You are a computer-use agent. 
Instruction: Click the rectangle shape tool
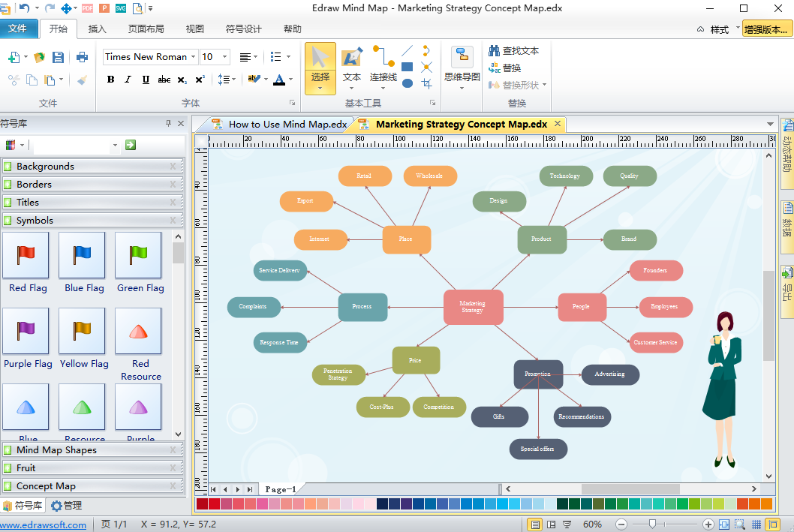[x=408, y=67]
